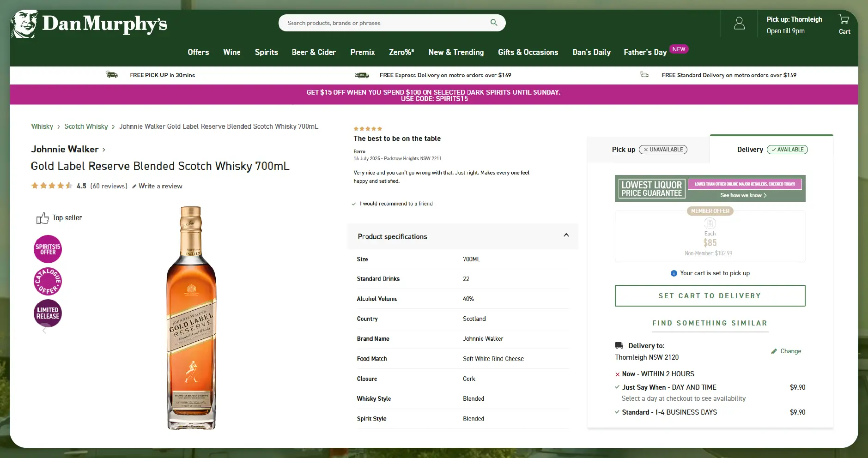The image size is (868, 458).
Task: Click the Dan Murphy's logo
Action: [90, 24]
